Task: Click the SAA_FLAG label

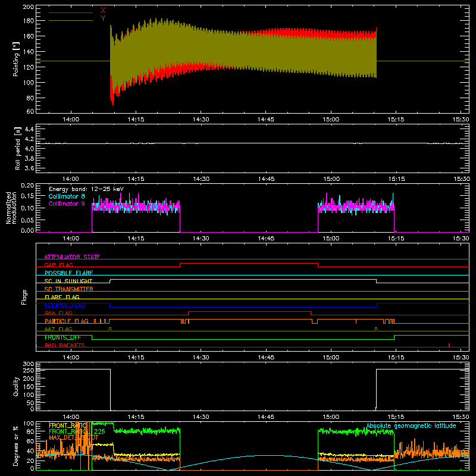Action: tap(58, 313)
